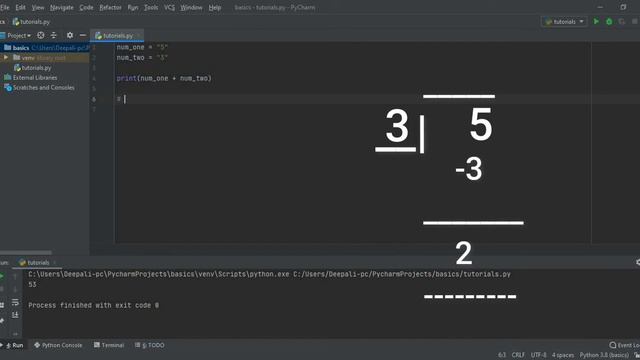
Task: Open the Navigate menu
Action: pyautogui.click(x=62, y=7)
